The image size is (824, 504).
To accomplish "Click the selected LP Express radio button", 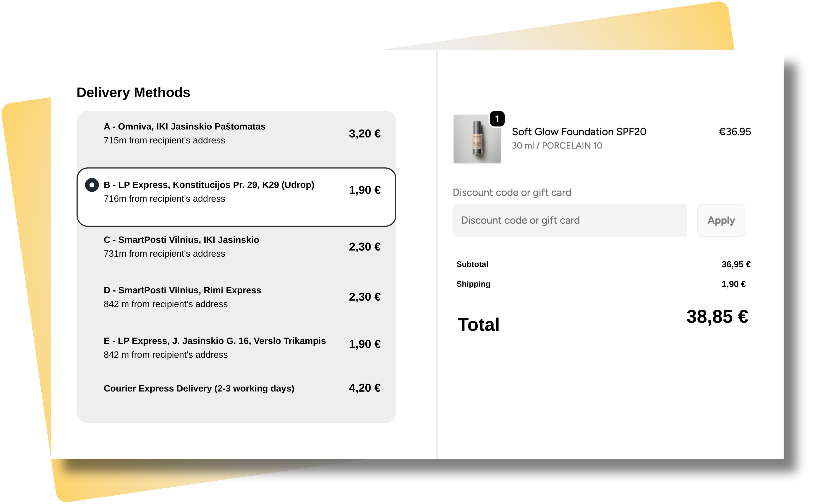I will [92, 185].
